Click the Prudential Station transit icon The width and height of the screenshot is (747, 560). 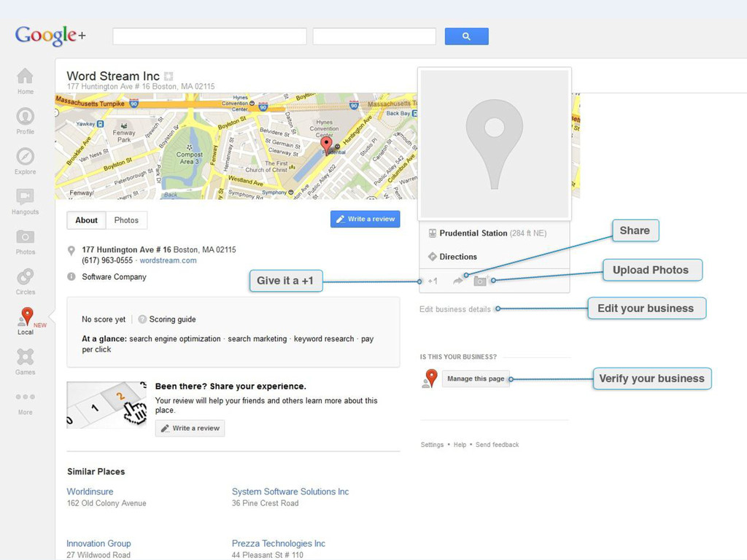433,233
